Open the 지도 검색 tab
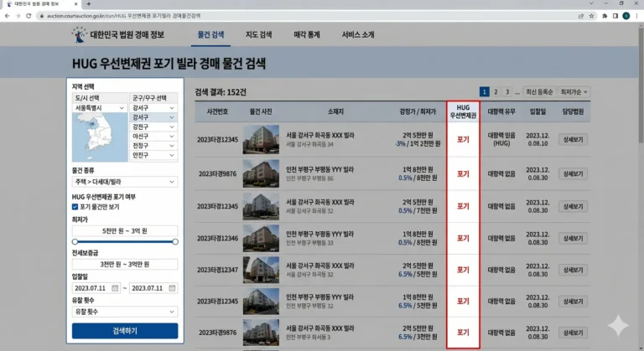The width and height of the screenshot is (644, 351). tap(259, 35)
